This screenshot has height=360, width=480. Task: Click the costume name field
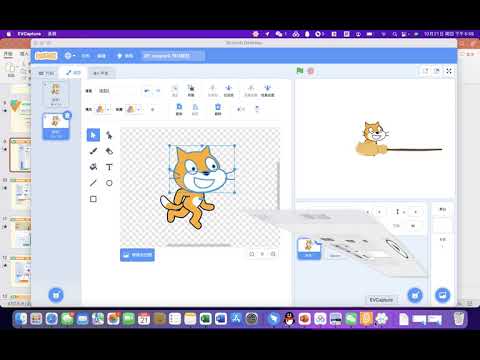tap(116, 91)
